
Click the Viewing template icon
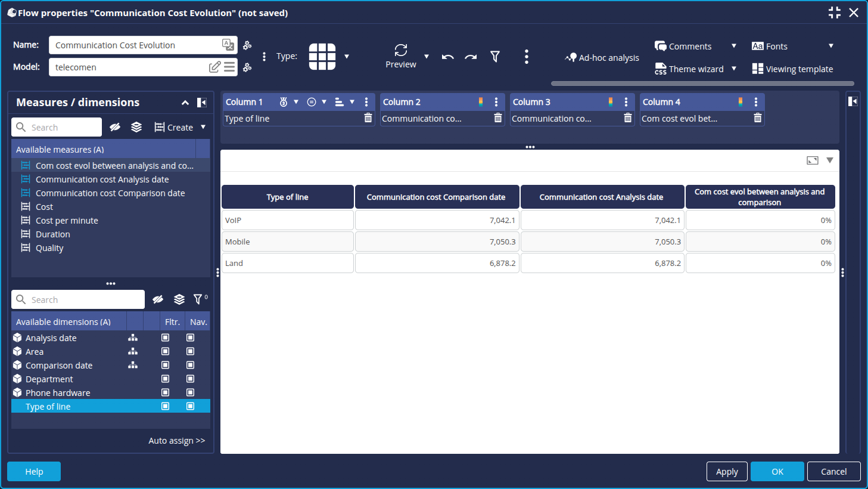[x=757, y=69]
